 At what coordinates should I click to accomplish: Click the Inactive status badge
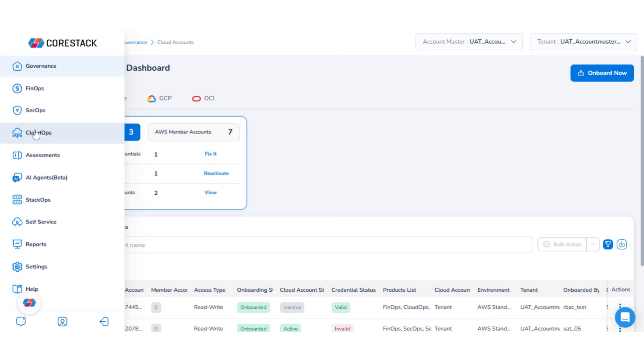[292, 307]
